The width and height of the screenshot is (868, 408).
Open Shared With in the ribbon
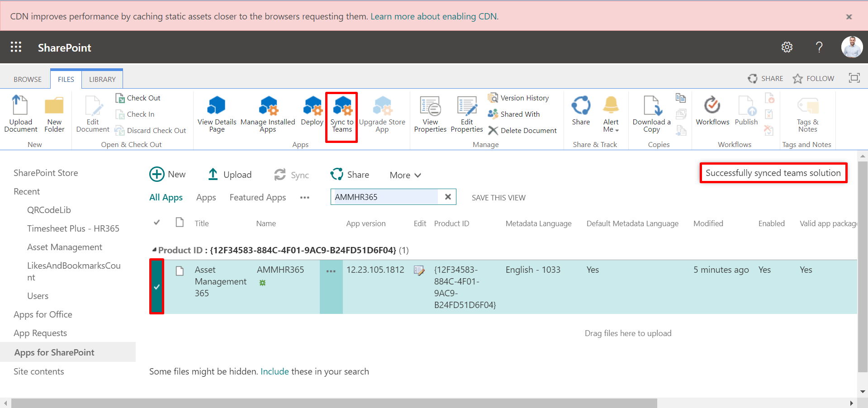point(514,114)
